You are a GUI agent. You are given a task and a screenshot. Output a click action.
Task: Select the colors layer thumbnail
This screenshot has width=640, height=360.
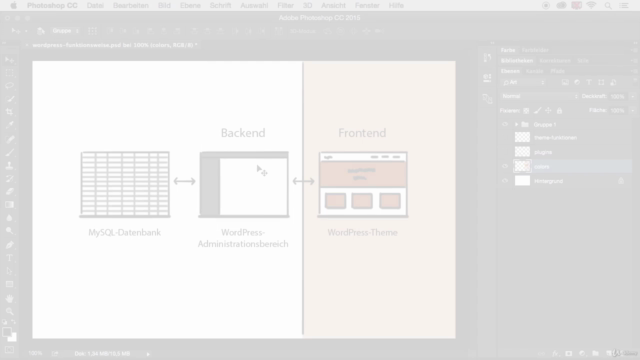(x=522, y=166)
